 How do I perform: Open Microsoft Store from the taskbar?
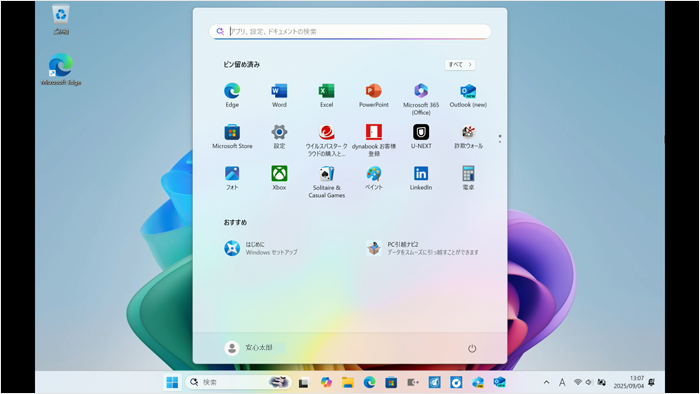tap(391, 382)
